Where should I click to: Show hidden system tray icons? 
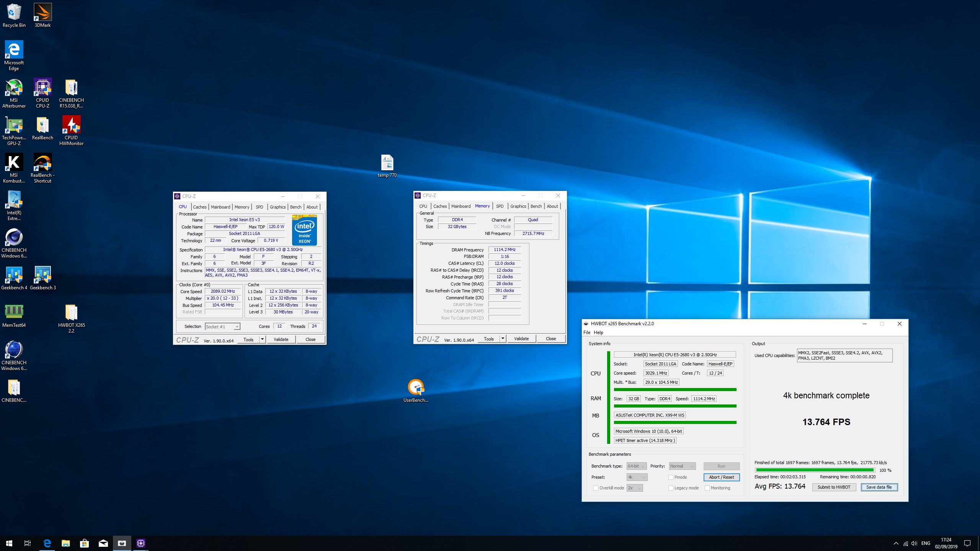coord(896,543)
